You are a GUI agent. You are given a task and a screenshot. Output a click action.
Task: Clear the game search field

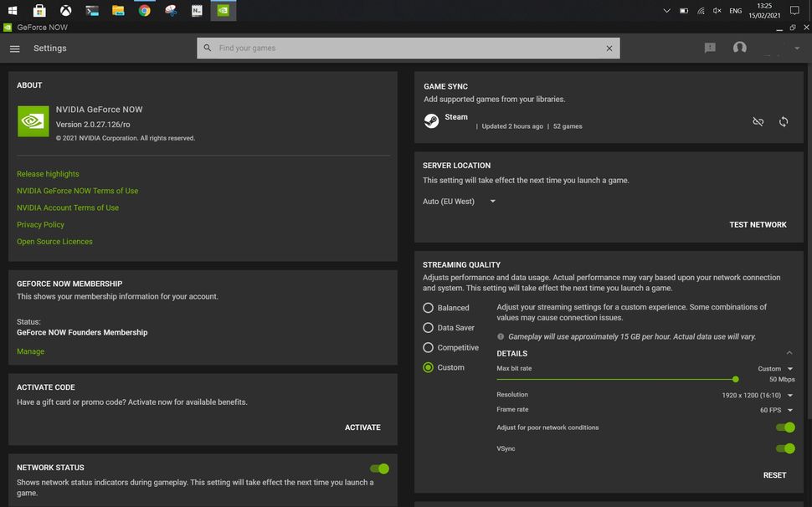pyautogui.click(x=609, y=48)
